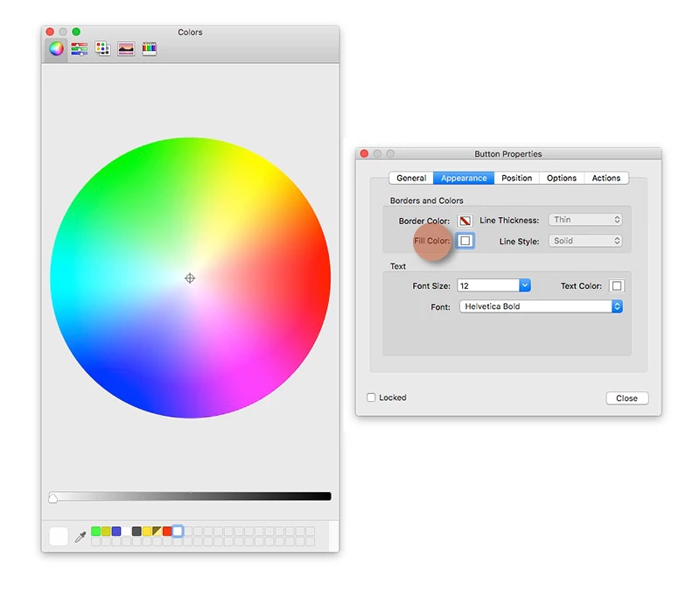Toggle the Locked checkbox
Viewport: 700px width, 598px height.
(371, 397)
